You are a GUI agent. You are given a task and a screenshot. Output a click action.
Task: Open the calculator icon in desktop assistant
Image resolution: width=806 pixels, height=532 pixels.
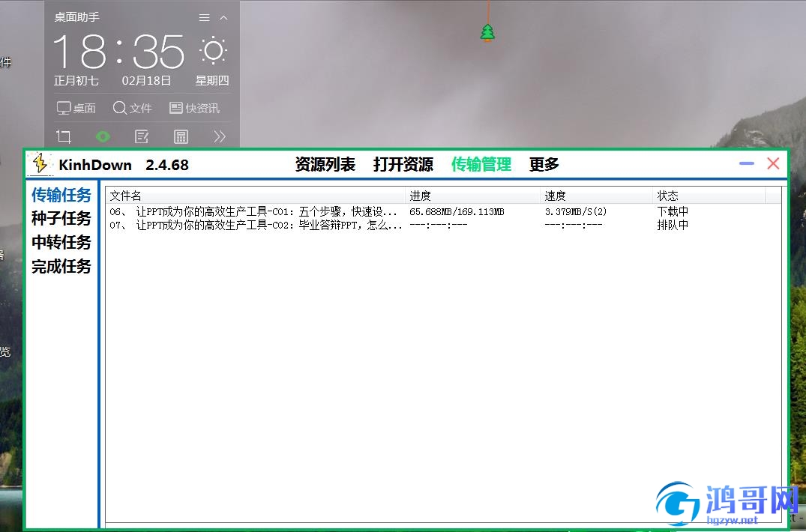click(x=181, y=136)
